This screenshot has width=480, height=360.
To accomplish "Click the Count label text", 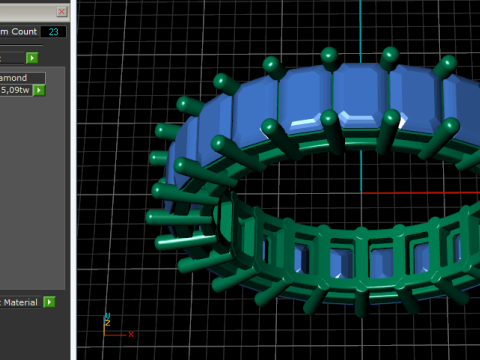I will (x=24, y=32).
